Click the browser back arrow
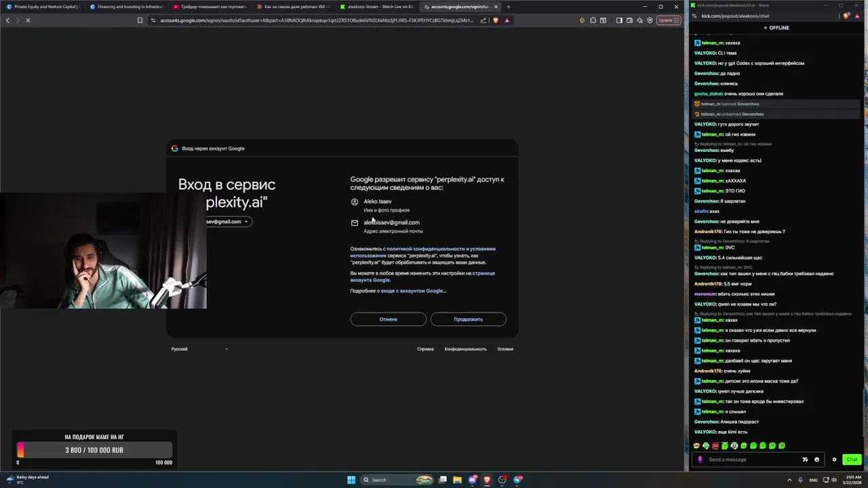Image resolution: width=868 pixels, height=488 pixels. click(7, 20)
